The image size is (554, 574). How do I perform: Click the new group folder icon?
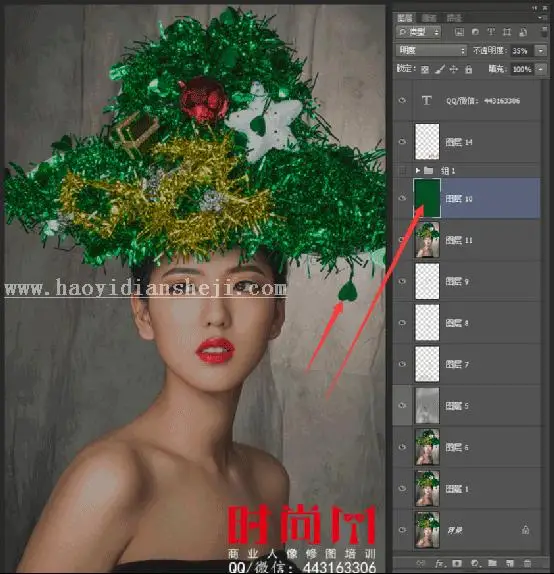[492, 563]
